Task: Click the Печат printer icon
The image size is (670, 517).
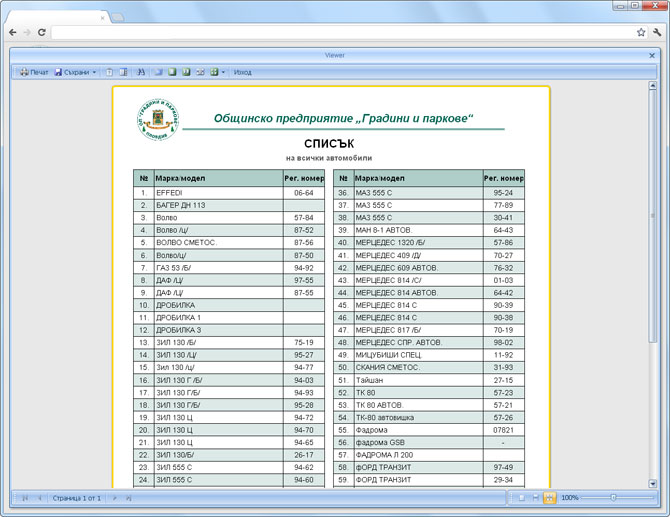Action: [24, 72]
